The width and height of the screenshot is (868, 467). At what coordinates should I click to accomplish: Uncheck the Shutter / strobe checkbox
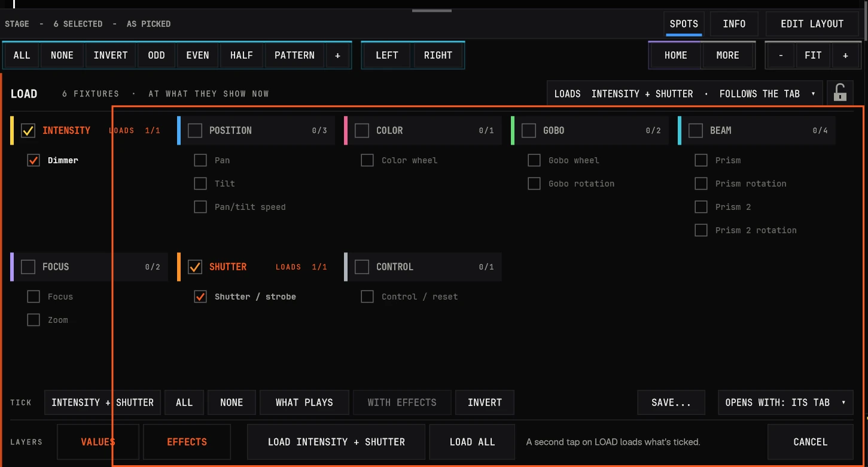(x=200, y=297)
